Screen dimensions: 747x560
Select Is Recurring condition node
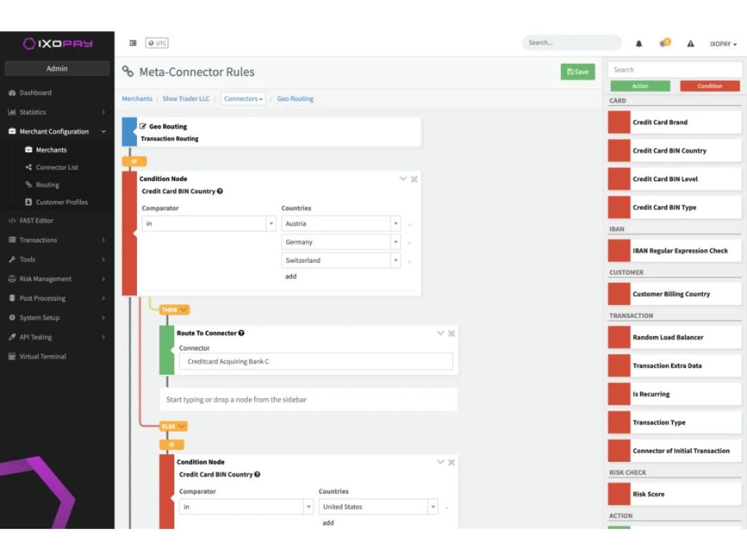(675, 394)
